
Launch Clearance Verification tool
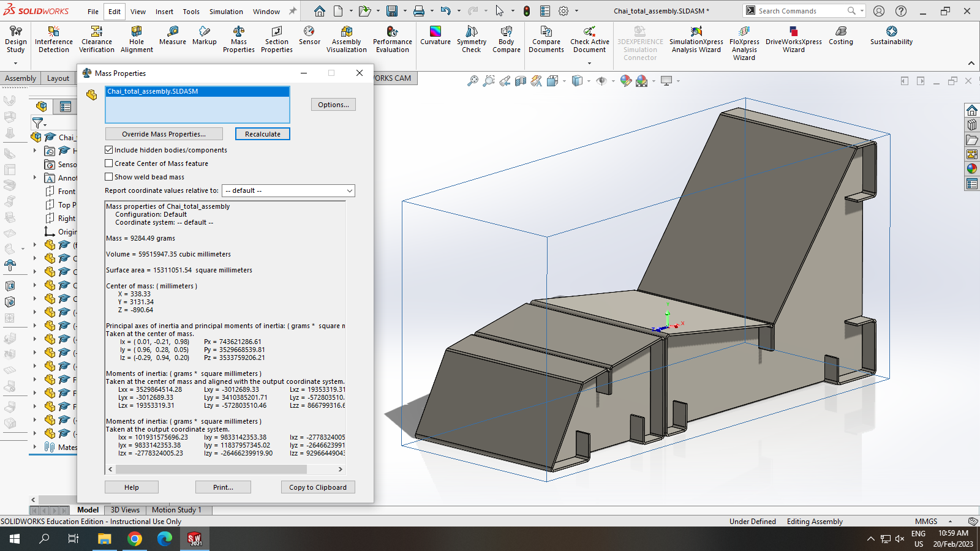point(97,39)
